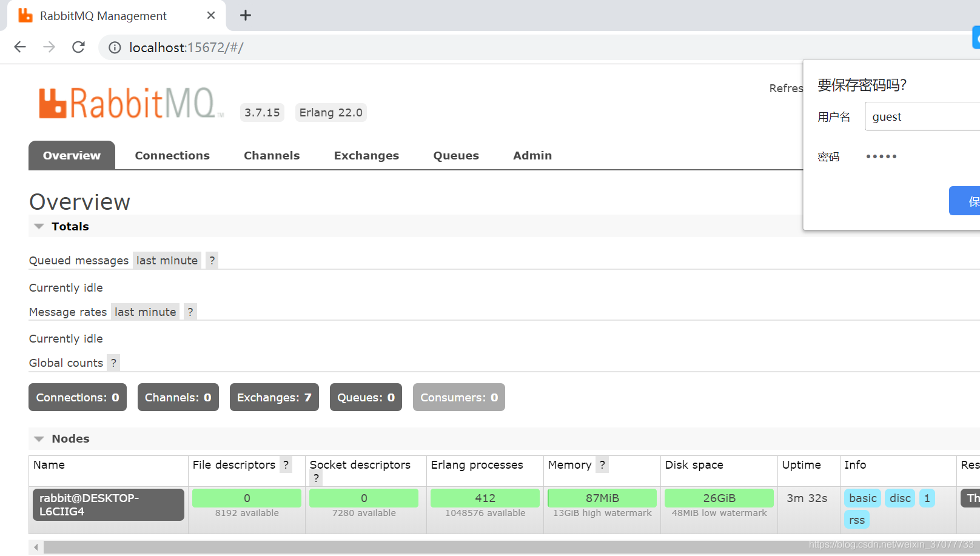980x556 pixels.
Task: Open node rabbit@DESKTOP-L6CIIG4 details
Action: coord(109,504)
